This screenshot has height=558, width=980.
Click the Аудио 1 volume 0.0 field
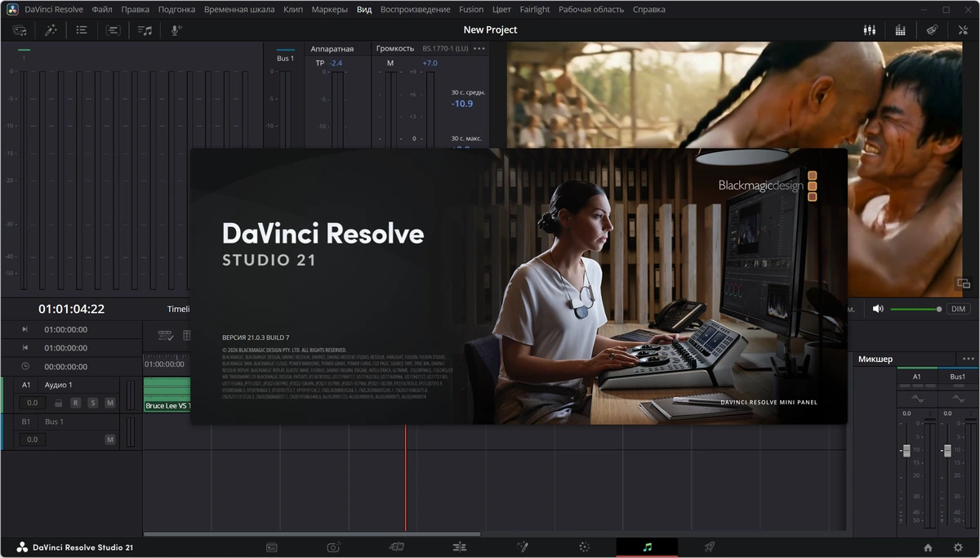(32, 403)
